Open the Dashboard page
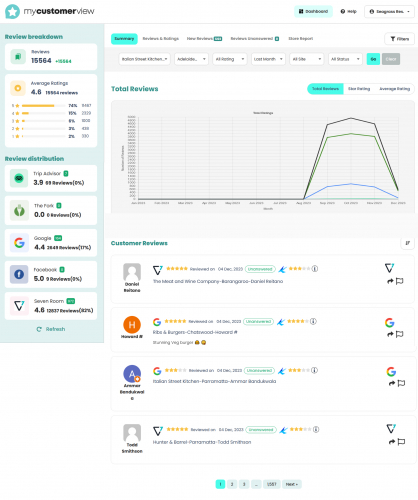418x500 pixels. 313,11
